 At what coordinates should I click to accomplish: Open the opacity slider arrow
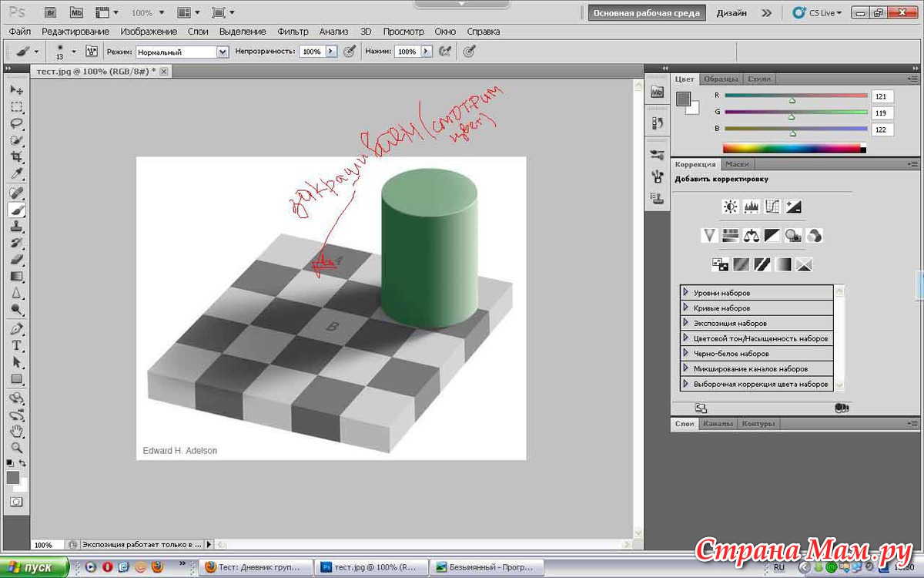[332, 52]
